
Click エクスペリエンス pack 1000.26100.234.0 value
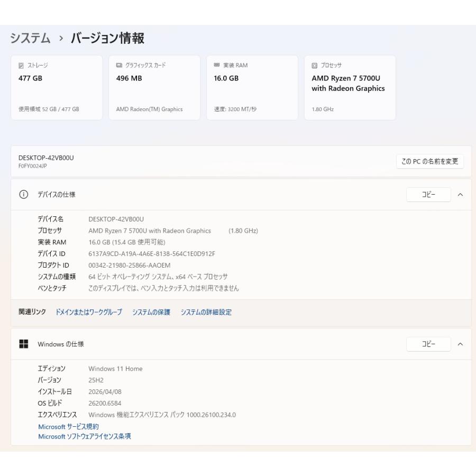pyautogui.click(x=162, y=415)
